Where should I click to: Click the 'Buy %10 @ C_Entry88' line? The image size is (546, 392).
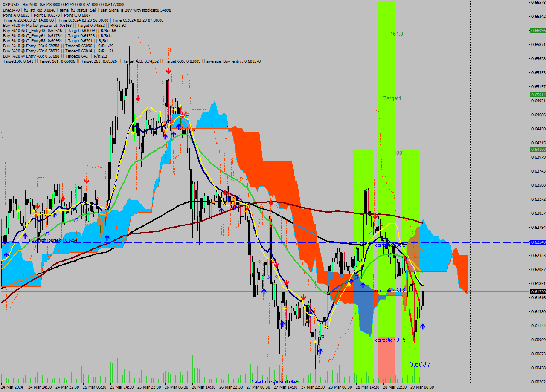(x=56, y=40)
